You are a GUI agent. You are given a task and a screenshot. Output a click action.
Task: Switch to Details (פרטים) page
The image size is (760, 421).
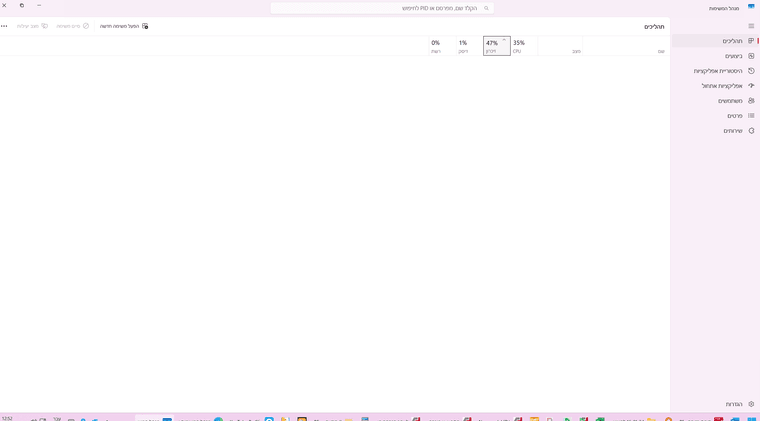click(715, 116)
